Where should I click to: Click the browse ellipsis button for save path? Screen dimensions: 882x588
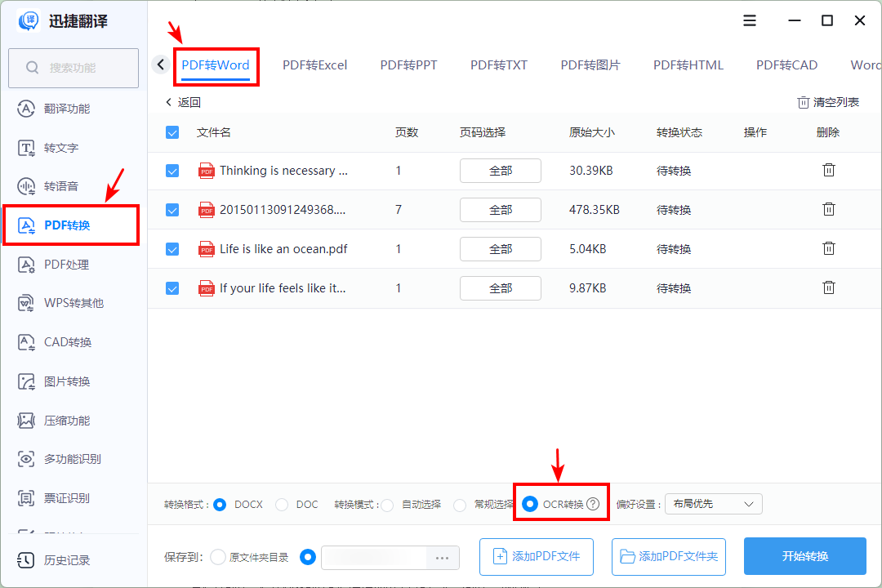pos(442,558)
